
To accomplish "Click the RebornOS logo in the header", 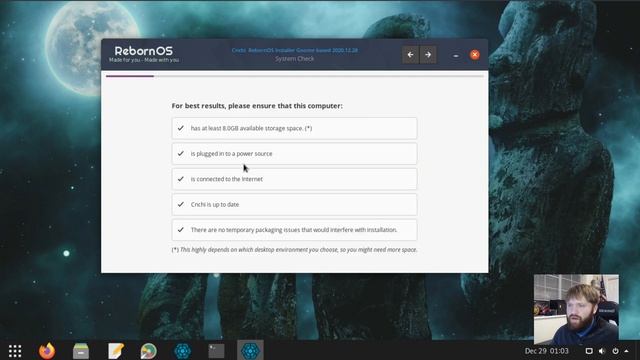I will [144, 54].
